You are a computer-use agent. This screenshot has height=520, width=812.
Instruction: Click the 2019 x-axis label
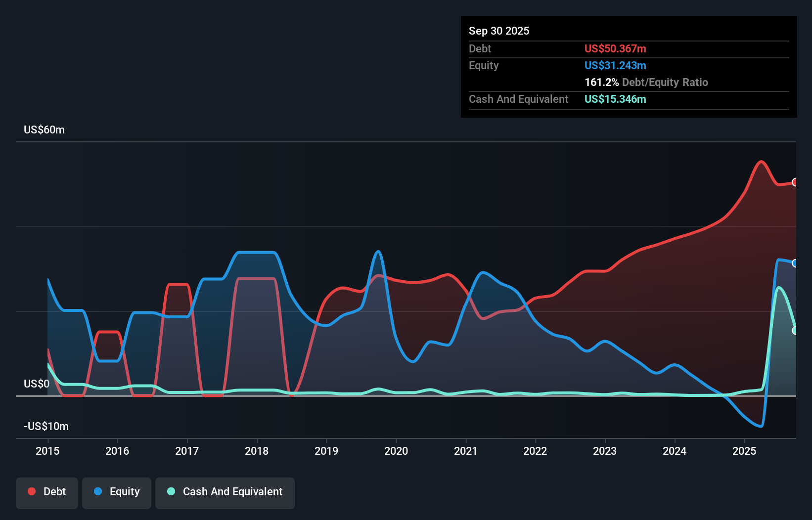pos(326,451)
